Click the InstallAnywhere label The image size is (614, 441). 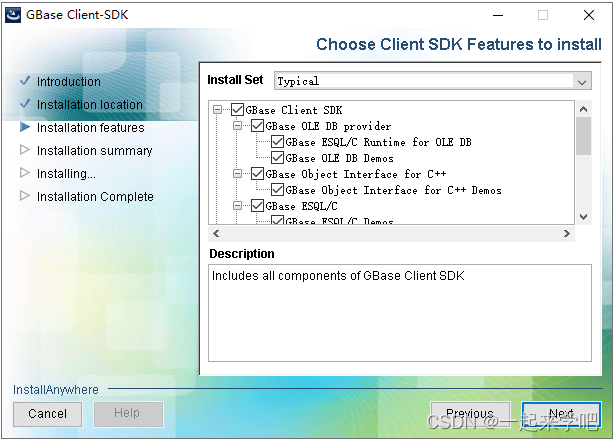56,390
